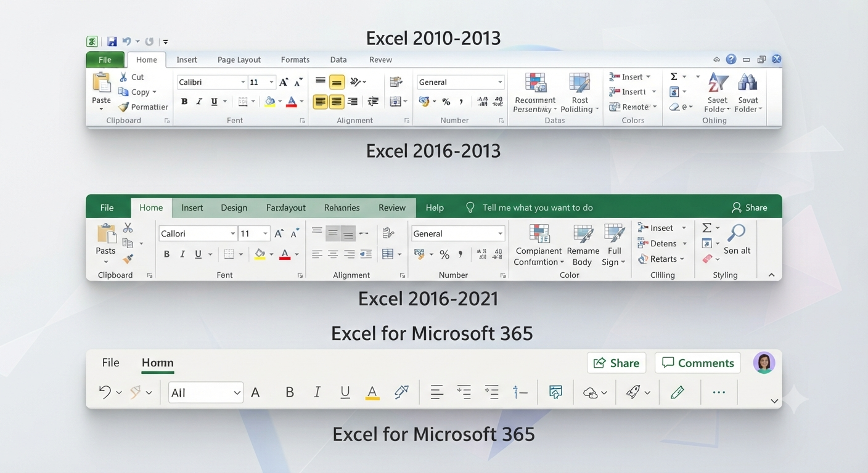The width and height of the screenshot is (868, 473).
Task: Toggle Italic in Excel 2010 Font group
Action: [x=199, y=102]
